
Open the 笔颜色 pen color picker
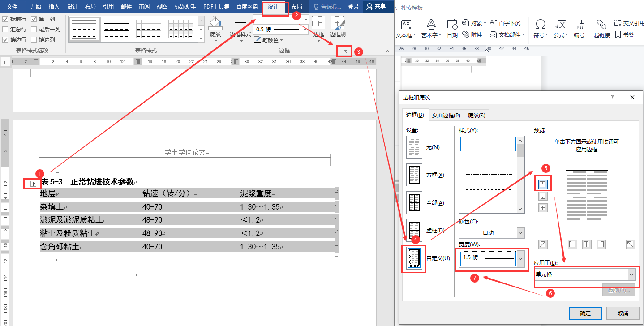pyautogui.click(x=268, y=40)
